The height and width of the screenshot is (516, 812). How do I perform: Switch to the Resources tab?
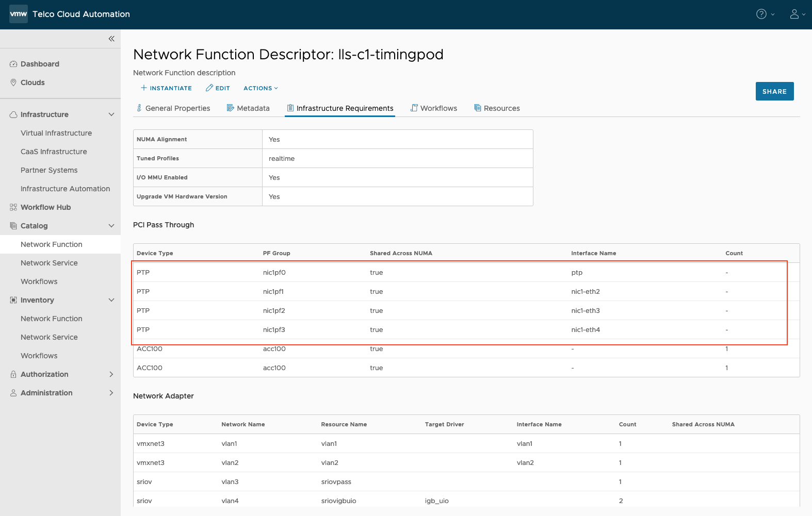coord(497,108)
